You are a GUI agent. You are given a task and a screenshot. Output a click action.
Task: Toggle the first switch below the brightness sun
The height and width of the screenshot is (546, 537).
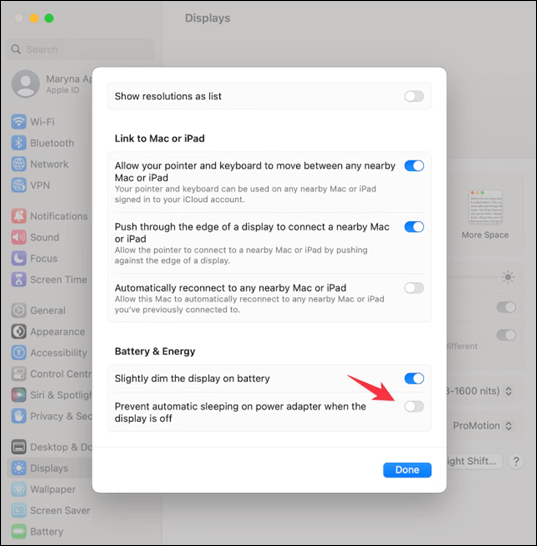click(x=506, y=307)
